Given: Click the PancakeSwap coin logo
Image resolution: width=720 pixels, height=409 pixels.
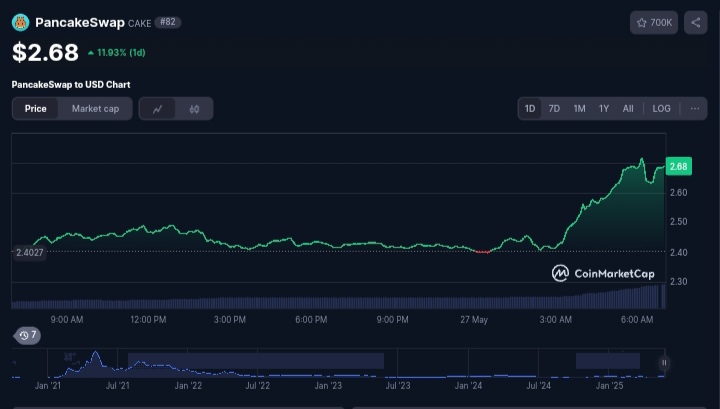Looking at the screenshot, I should tap(20, 22).
